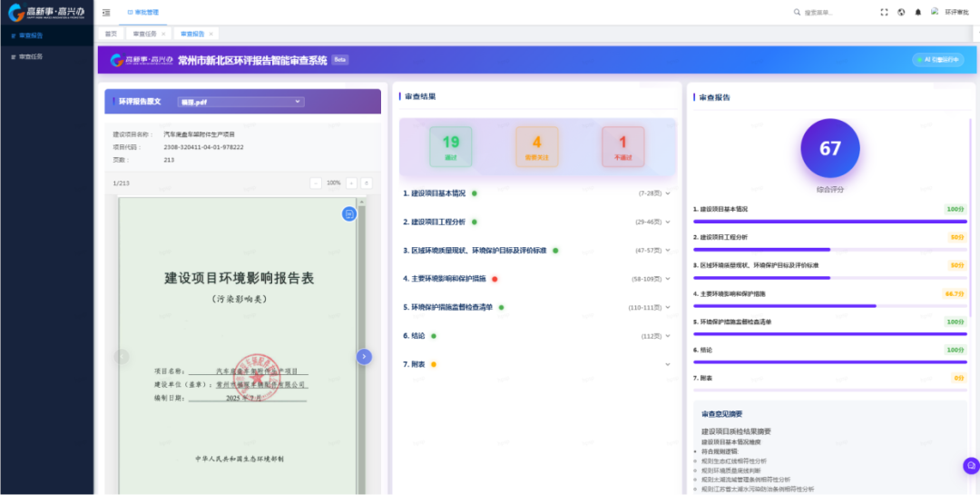This screenshot has height=495, width=980.
Task: Open the notification bell
Action: point(917,13)
